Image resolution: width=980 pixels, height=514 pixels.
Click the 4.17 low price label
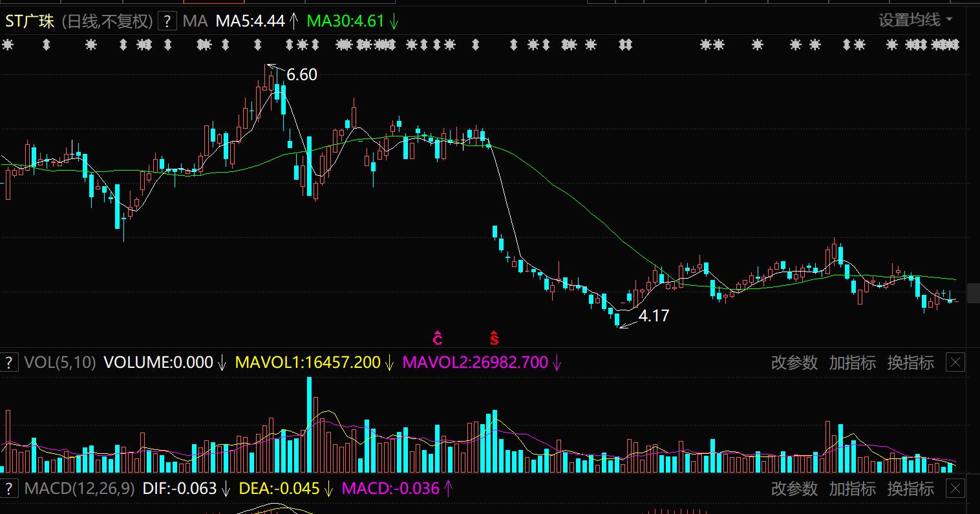coord(654,316)
